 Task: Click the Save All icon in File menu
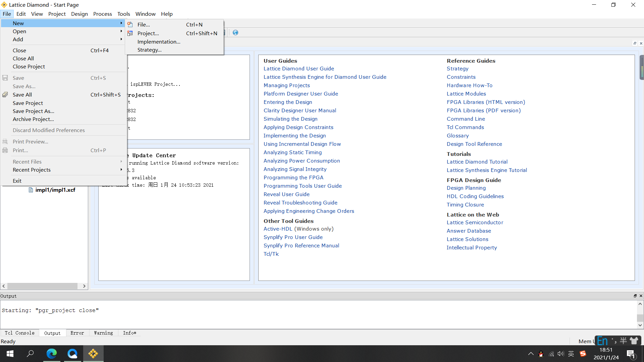(x=5, y=95)
